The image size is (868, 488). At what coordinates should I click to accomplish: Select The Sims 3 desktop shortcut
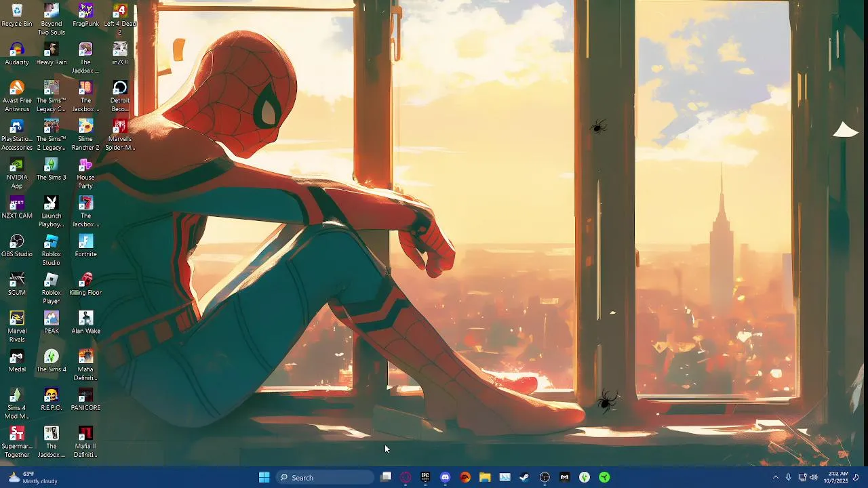click(x=52, y=169)
